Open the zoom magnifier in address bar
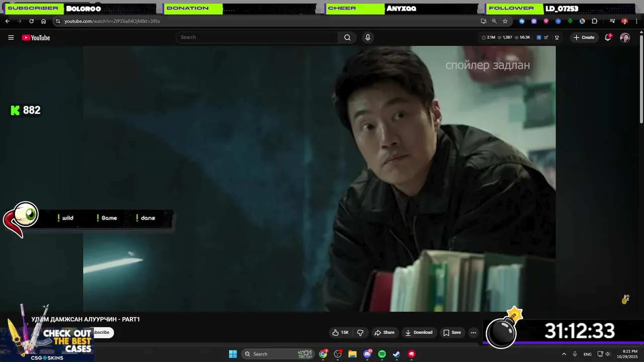644x362 pixels. 494,21
